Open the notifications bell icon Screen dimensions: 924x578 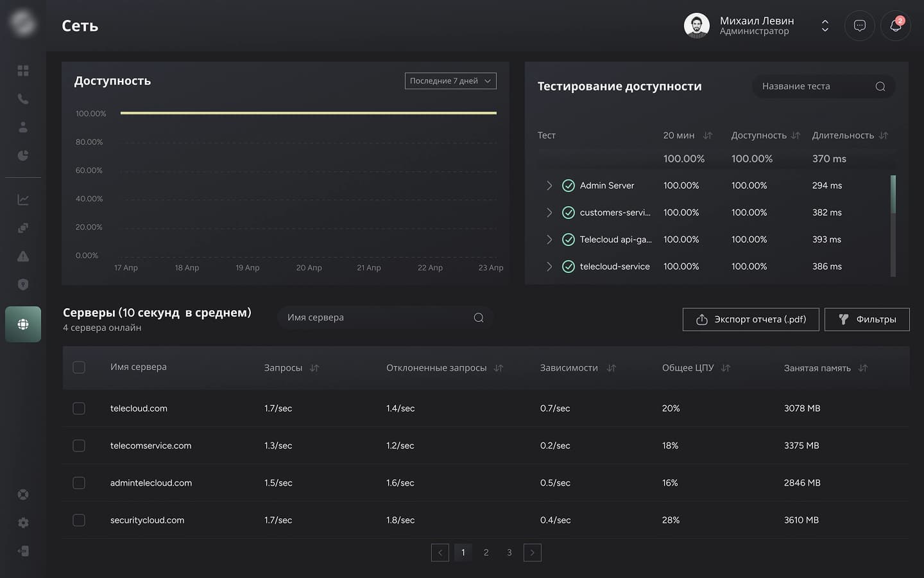click(895, 26)
